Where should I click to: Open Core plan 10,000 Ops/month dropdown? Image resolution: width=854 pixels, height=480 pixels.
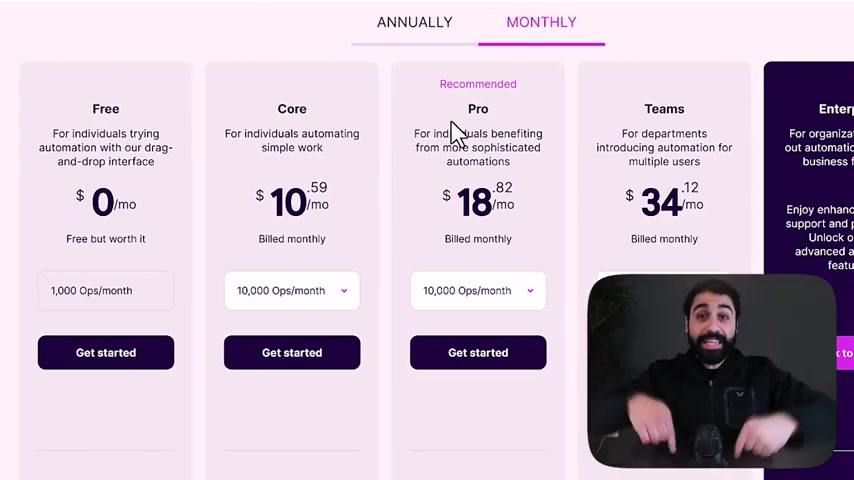click(x=282, y=290)
